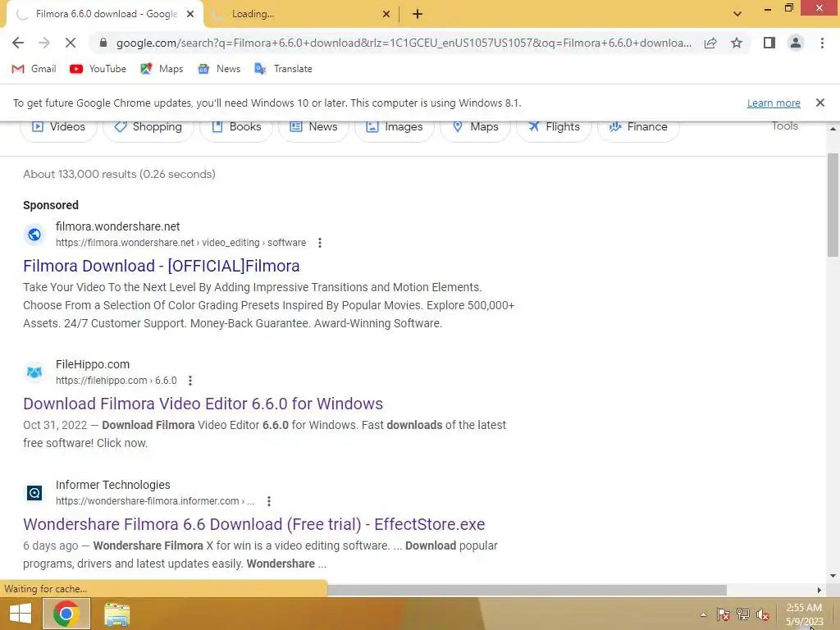Click the browser forward arrow

coord(44,43)
